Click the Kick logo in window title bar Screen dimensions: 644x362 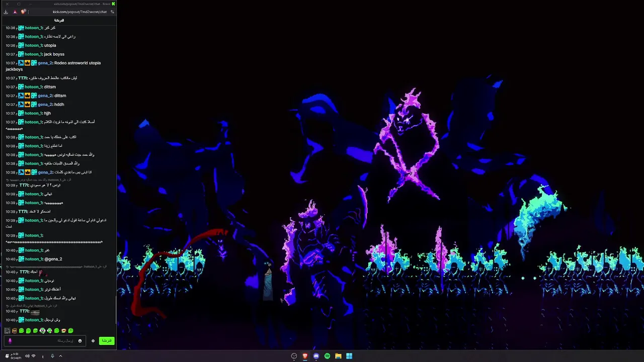click(x=114, y=4)
